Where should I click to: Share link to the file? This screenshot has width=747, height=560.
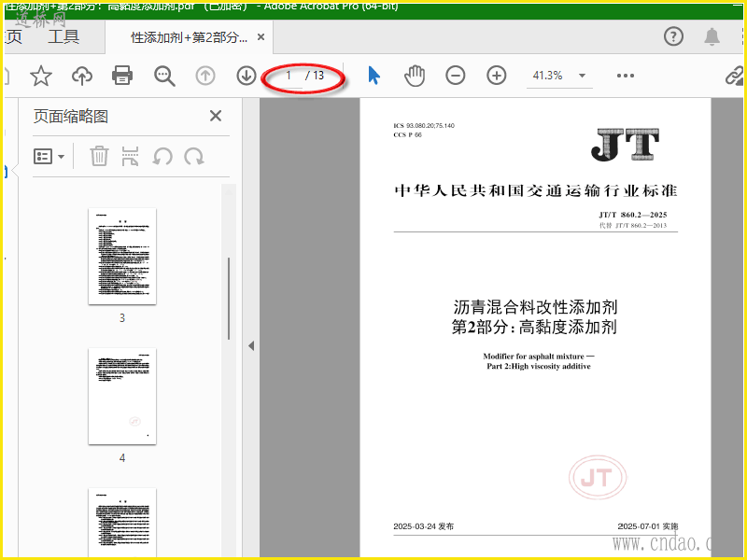point(734,76)
